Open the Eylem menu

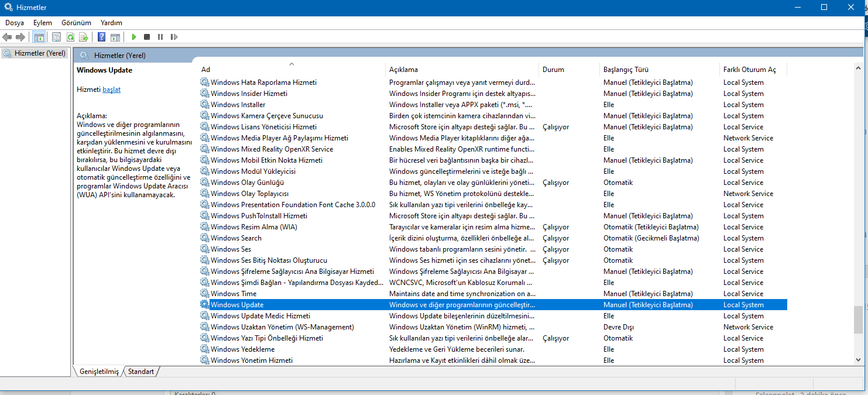pos(43,23)
